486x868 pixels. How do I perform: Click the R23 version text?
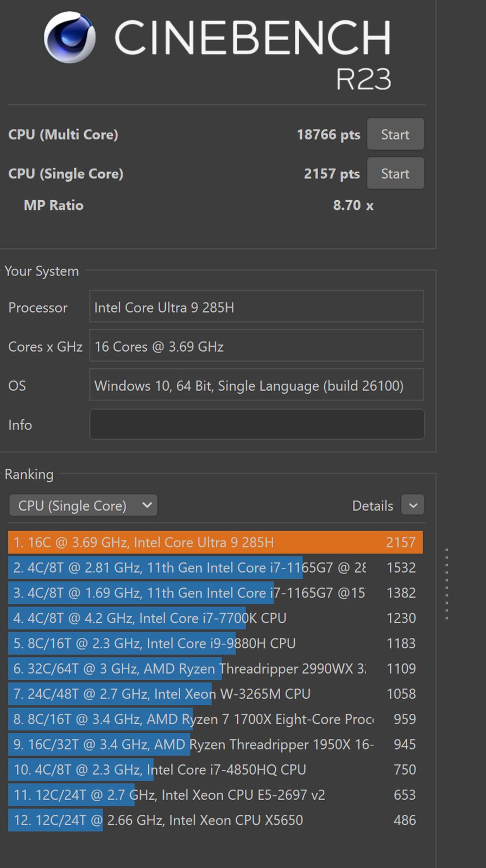(x=363, y=80)
